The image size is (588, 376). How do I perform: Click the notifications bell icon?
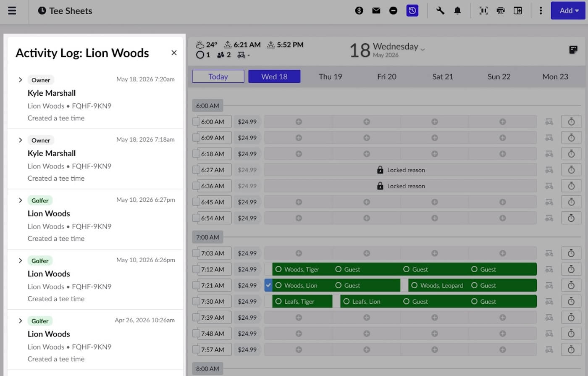click(457, 11)
